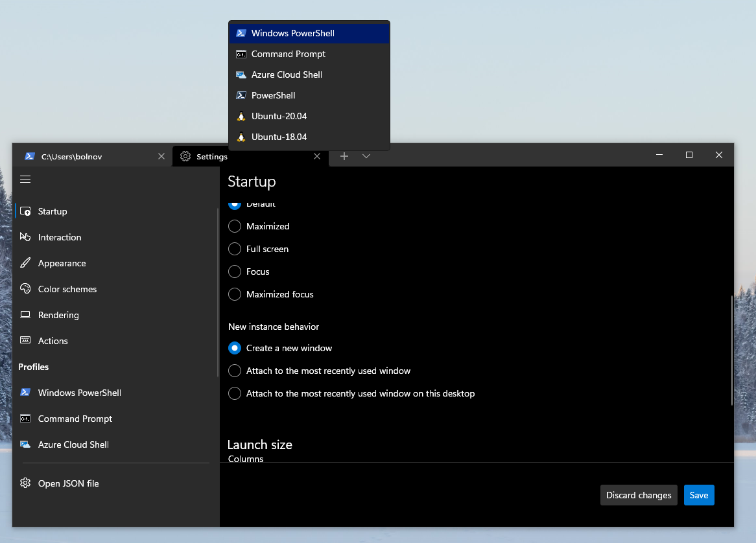Open JSON file from the sidebar
This screenshot has width=756, height=543.
point(68,483)
